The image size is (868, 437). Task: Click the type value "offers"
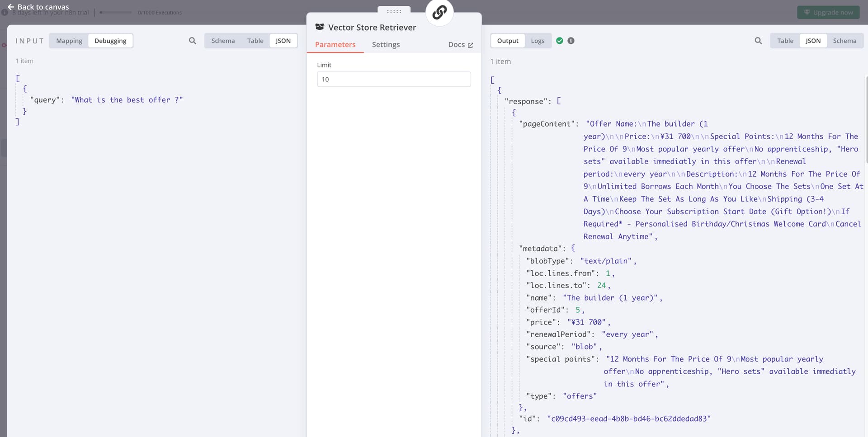580,396
